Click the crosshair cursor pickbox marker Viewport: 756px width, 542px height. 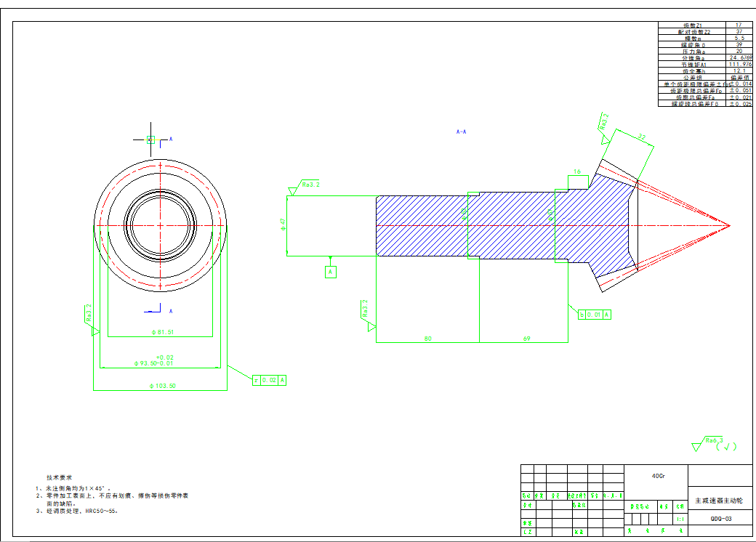[150, 139]
